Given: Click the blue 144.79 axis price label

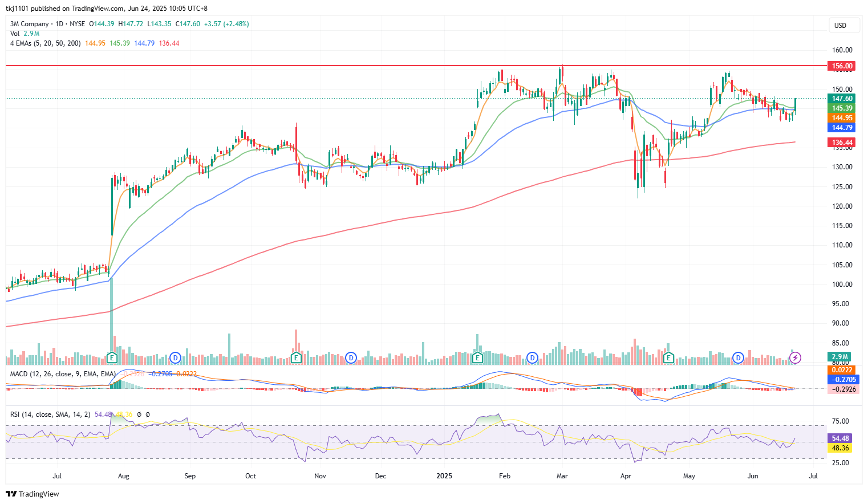Looking at the screenshot, I should [842, 128].
